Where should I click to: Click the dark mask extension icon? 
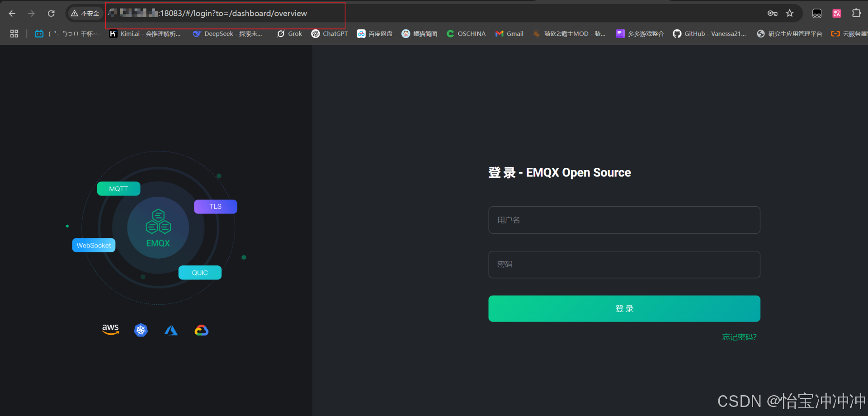tap(817, 14)
